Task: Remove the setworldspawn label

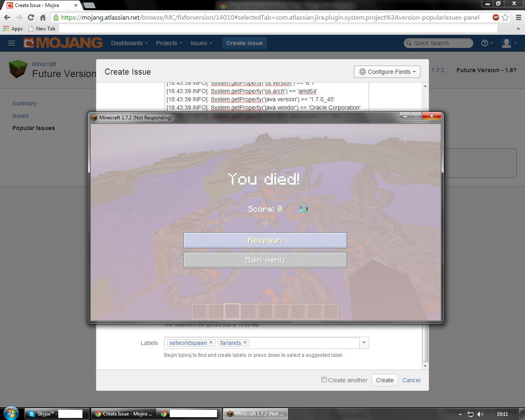Action: tap(211, 342)
